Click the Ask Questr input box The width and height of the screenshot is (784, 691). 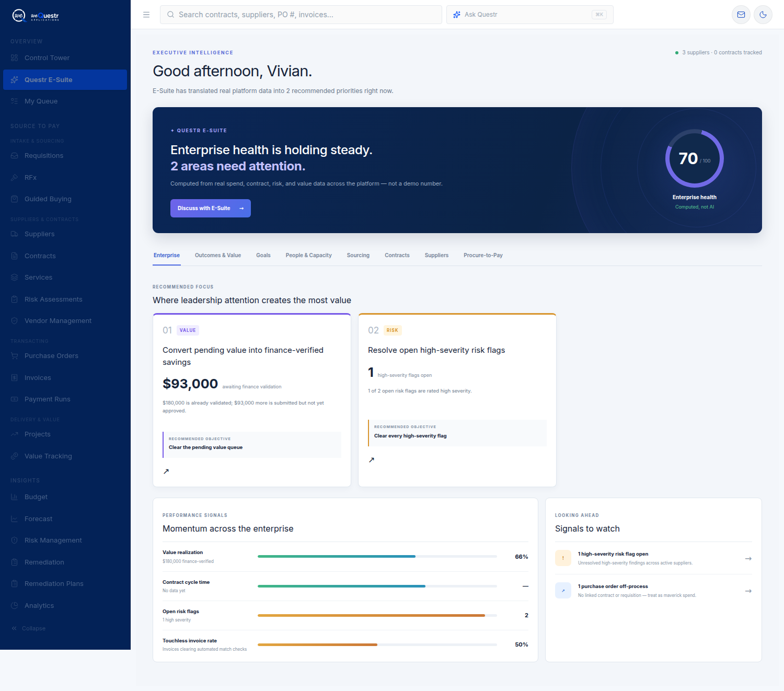coord(530,15)
